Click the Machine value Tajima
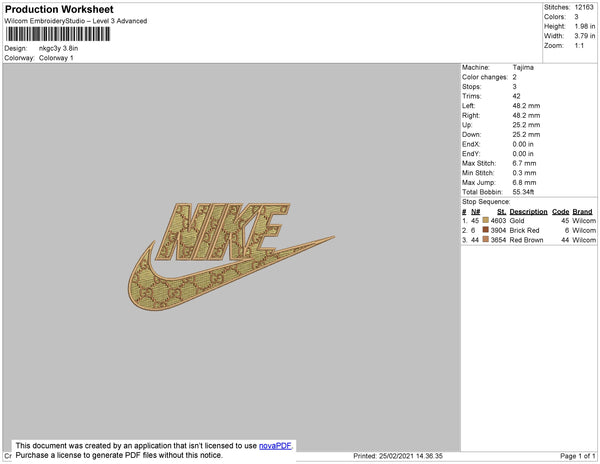Image resolution: width=600 pixels, height=464 pixels. (x=523, y=67)
